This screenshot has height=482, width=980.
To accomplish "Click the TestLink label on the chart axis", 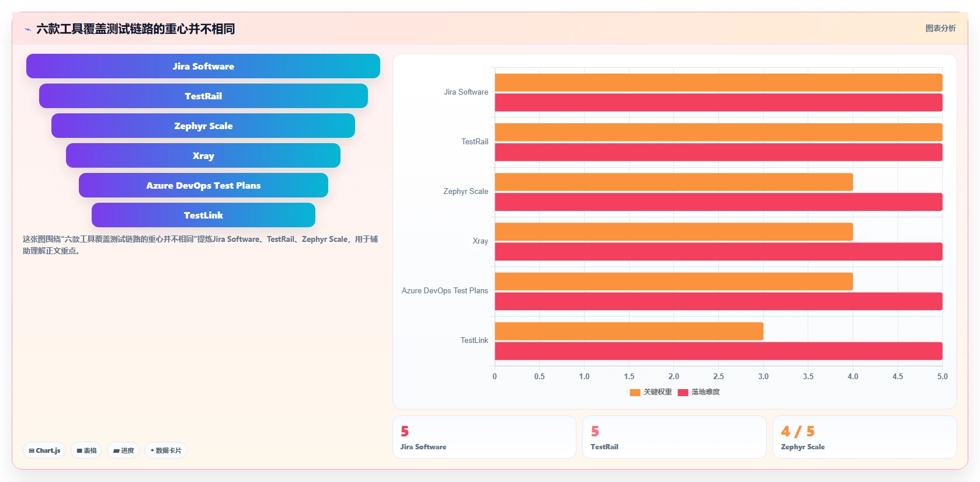I will pos(474,340).
